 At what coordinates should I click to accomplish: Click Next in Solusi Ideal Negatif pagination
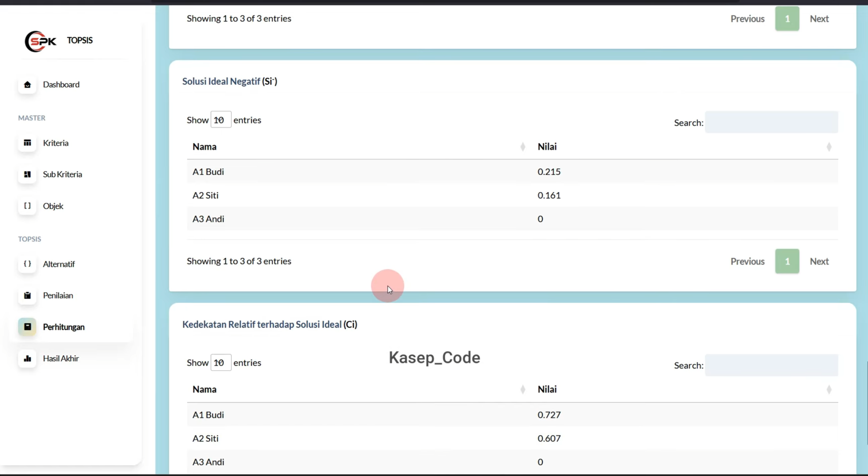819,261
